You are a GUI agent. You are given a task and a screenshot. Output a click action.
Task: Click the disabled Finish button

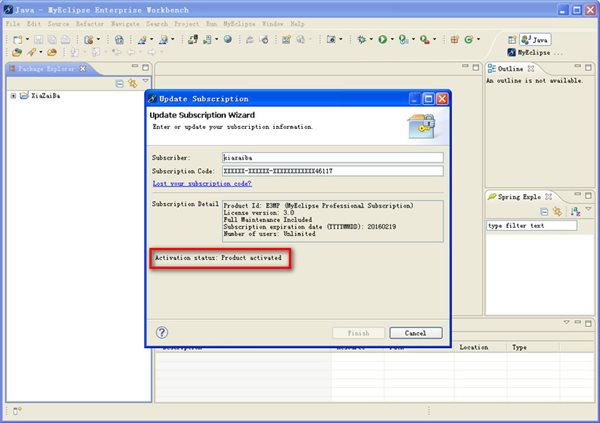(x=359, y=333)
